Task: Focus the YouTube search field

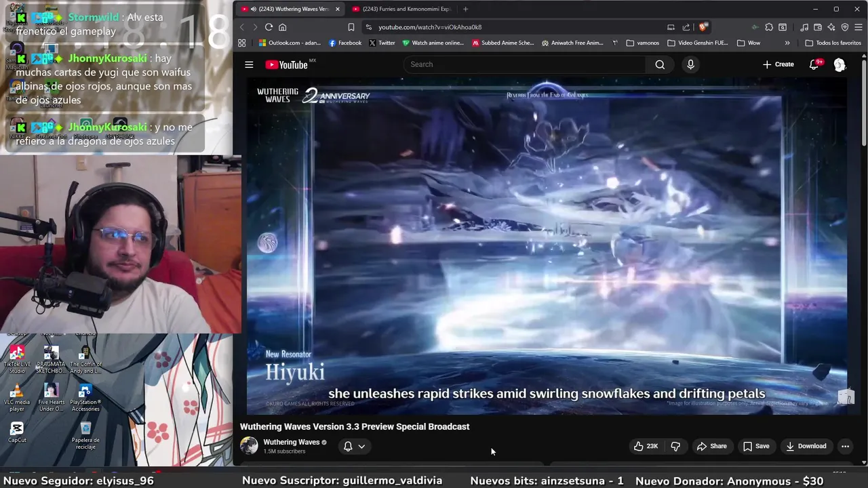Action: [525, 64]
